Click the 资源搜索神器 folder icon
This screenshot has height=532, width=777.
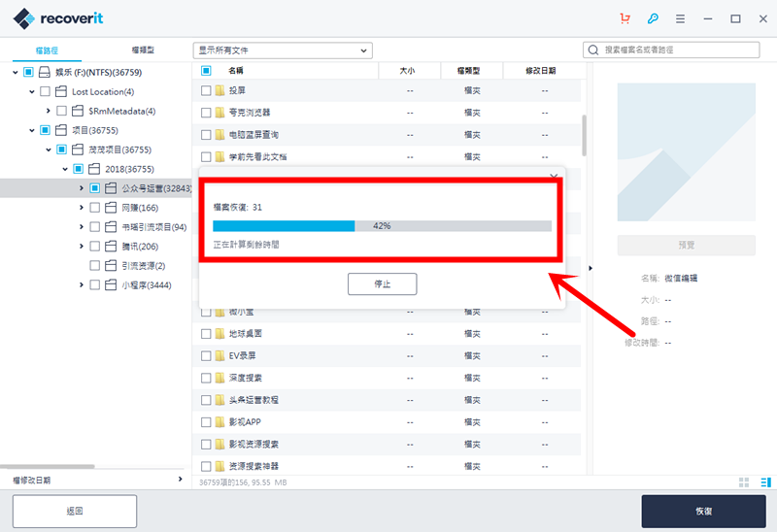220,467
